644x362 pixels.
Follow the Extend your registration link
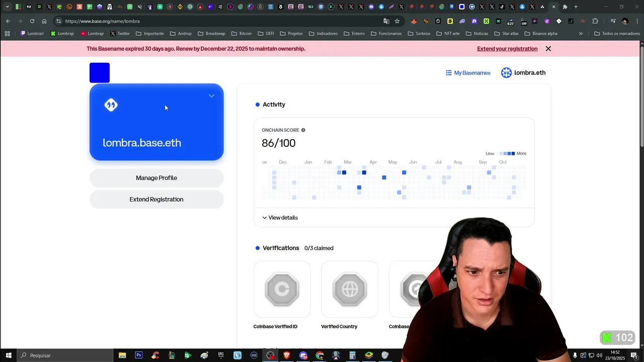[x=507, y=49]
